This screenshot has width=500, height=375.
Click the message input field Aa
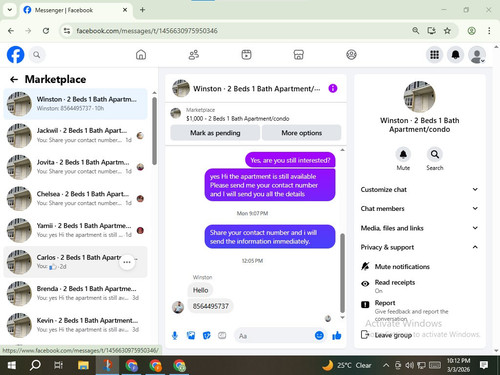pyautogui.click(x=275, y=336)
